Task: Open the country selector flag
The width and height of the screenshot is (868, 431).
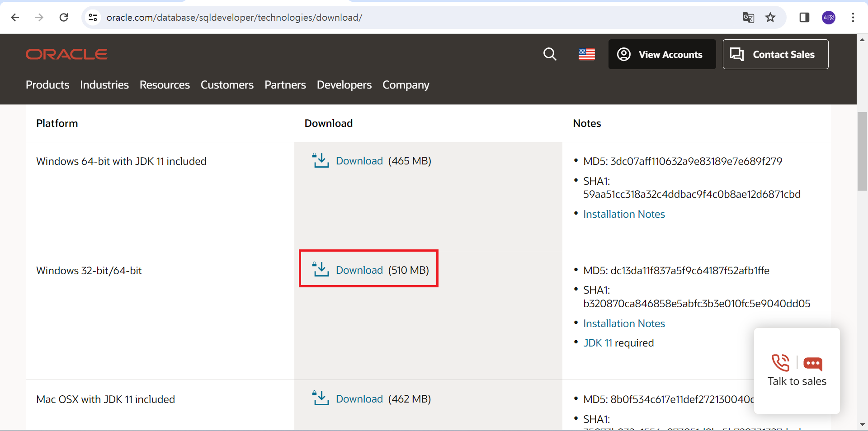Action: [x=586, y=54]
